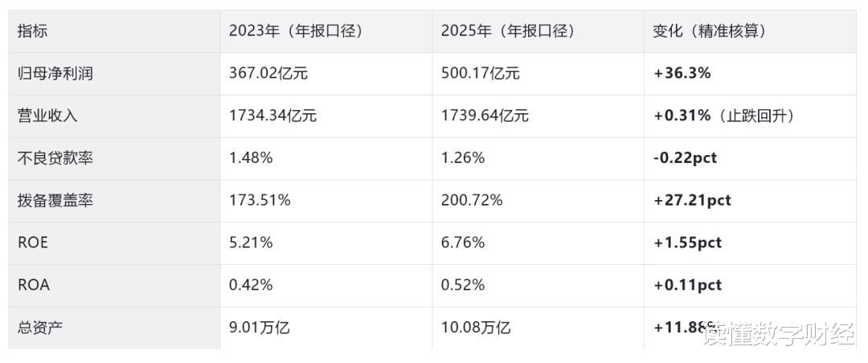The image size is (868, 363).
Task: Select the ROE row label
Action: (33, 243)
